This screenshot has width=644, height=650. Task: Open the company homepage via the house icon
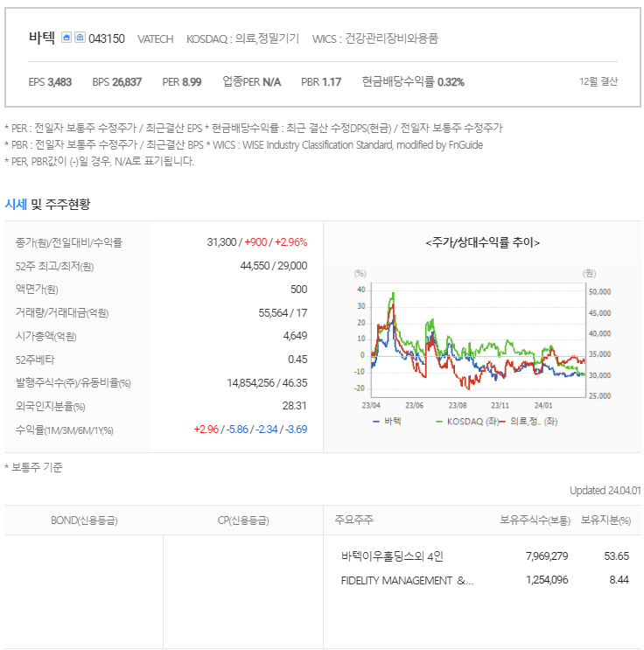[66, 38]
